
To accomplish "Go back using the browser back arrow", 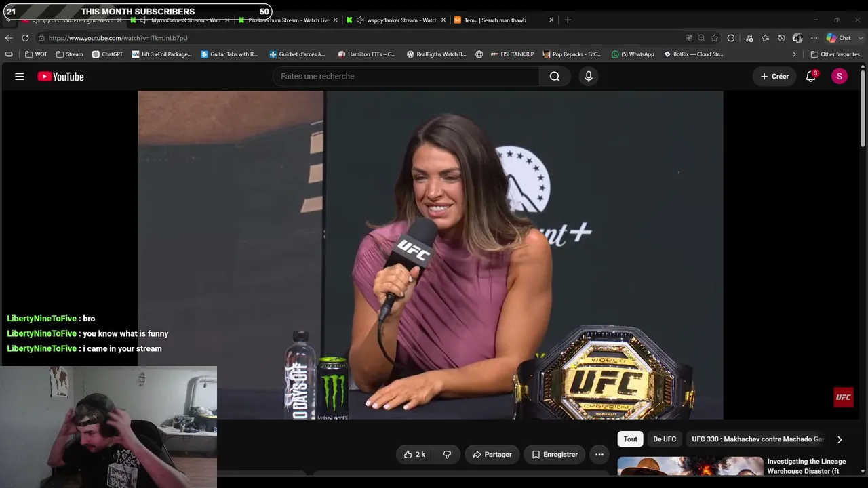I will coord(9,38).
